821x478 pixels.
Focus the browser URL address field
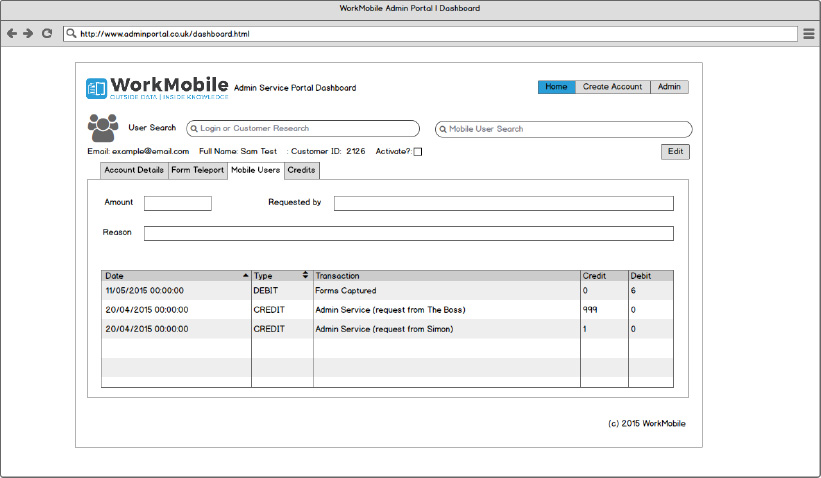pyautogui.click(x=430, y=34)
